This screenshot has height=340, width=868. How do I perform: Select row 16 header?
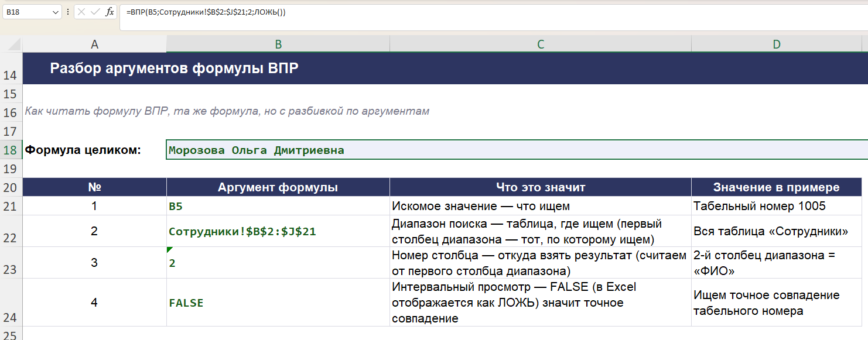point(11,112)
